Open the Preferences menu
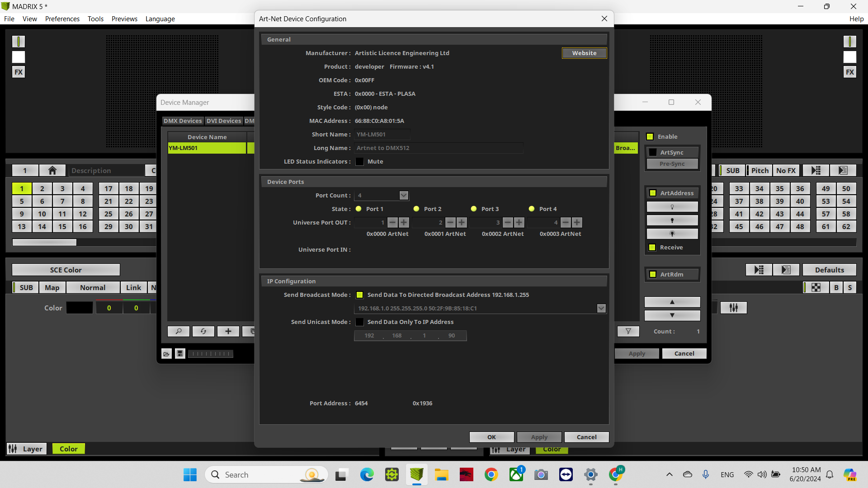This screenshot has height=488, width=868. [62, 19]
